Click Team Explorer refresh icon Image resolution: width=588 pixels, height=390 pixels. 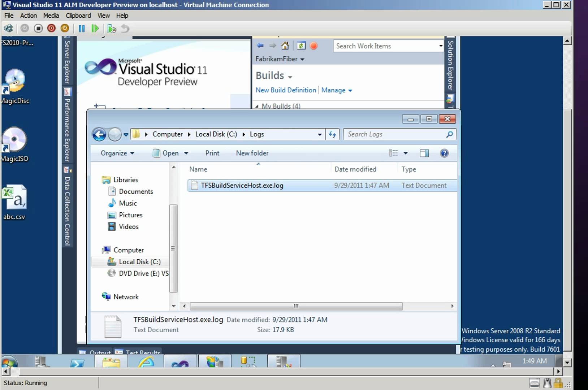(x=301, y=46)
